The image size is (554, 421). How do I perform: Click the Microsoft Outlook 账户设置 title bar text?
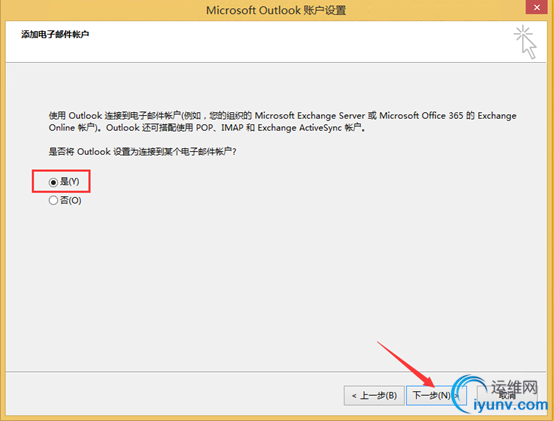[x=276, y=10]
